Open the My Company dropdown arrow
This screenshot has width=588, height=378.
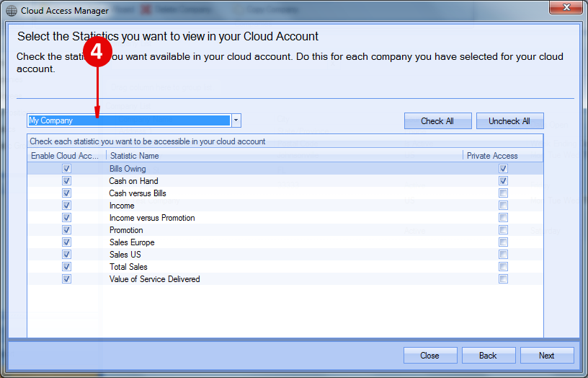(x=236, y=120)
